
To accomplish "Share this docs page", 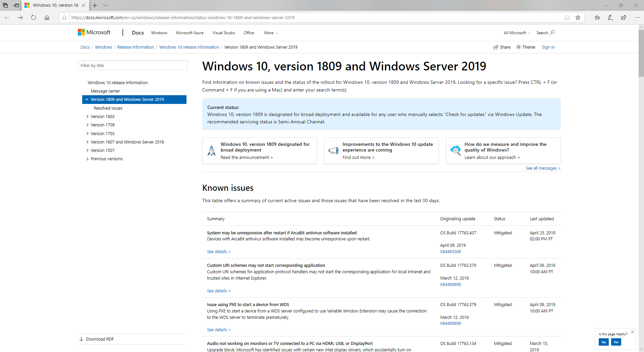I will [x=502, y=47].
